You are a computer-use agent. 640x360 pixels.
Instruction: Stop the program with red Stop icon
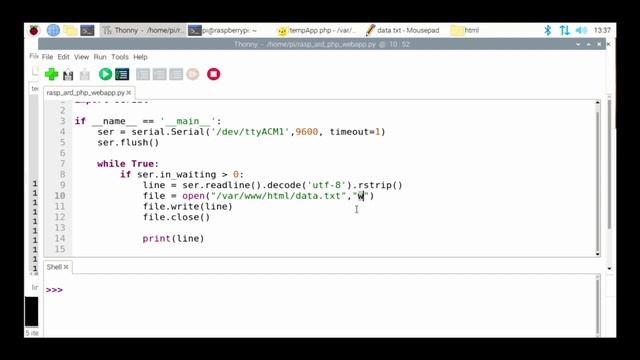pyautogui.click(x=213, y=74)
